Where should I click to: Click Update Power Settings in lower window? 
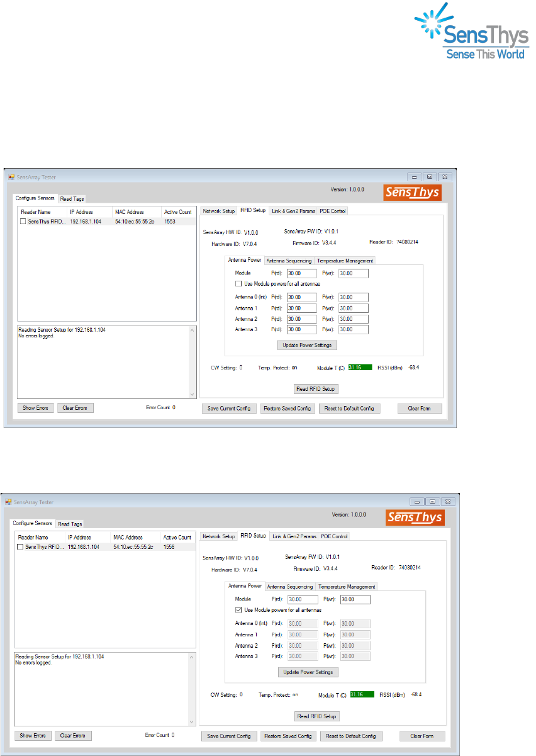(308, 672)
